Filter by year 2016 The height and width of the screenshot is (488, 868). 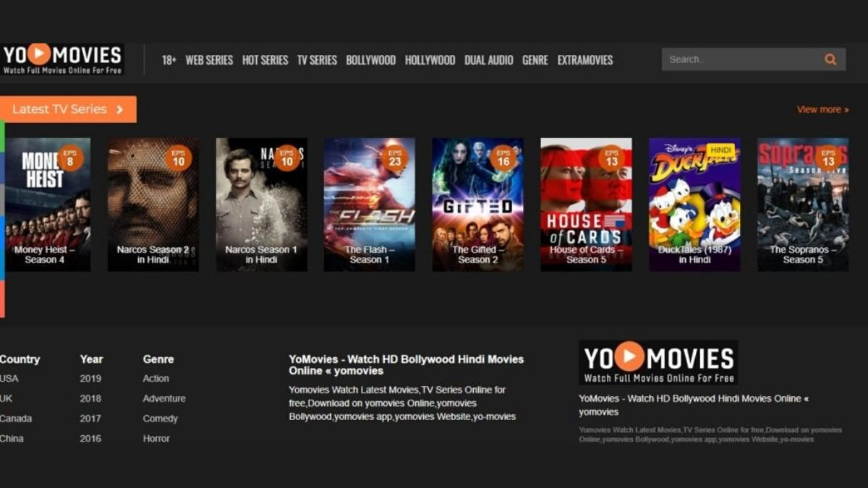pyautogui.click(x=90, y=438)
